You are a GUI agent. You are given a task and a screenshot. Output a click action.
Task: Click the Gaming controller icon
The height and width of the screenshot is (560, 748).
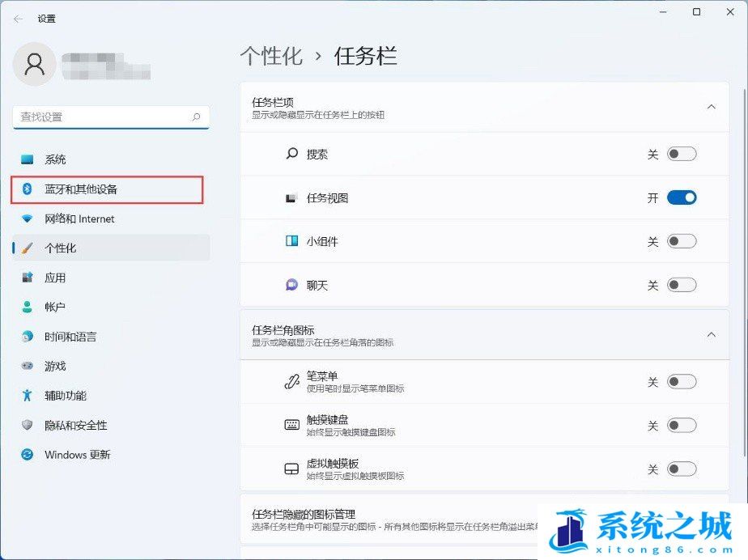pos(28,367)
